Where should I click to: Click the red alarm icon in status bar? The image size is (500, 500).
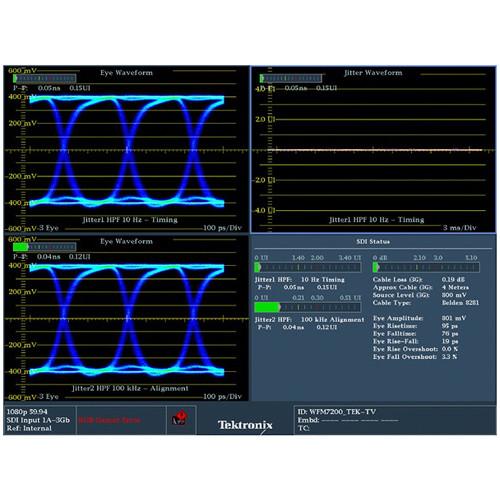pyautogui.click(x=180, y=418)
